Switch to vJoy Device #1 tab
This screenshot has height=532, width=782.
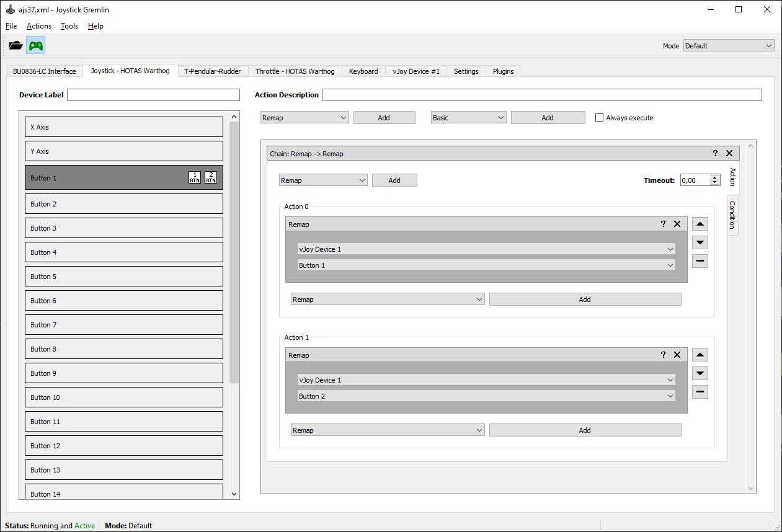point(416,71)
